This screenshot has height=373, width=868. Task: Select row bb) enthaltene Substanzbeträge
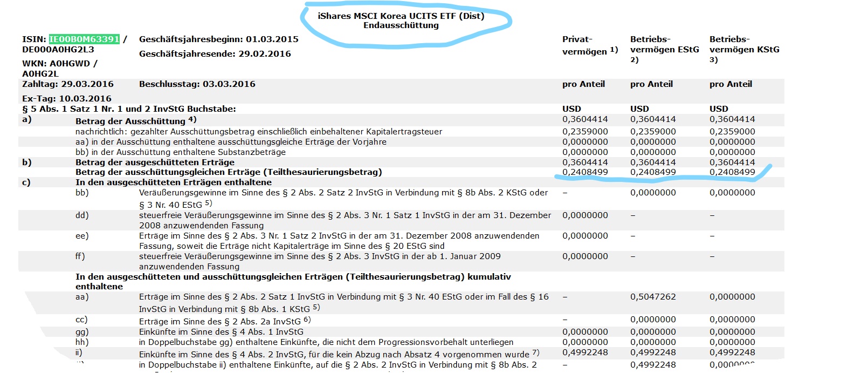(x=181, y=152)
